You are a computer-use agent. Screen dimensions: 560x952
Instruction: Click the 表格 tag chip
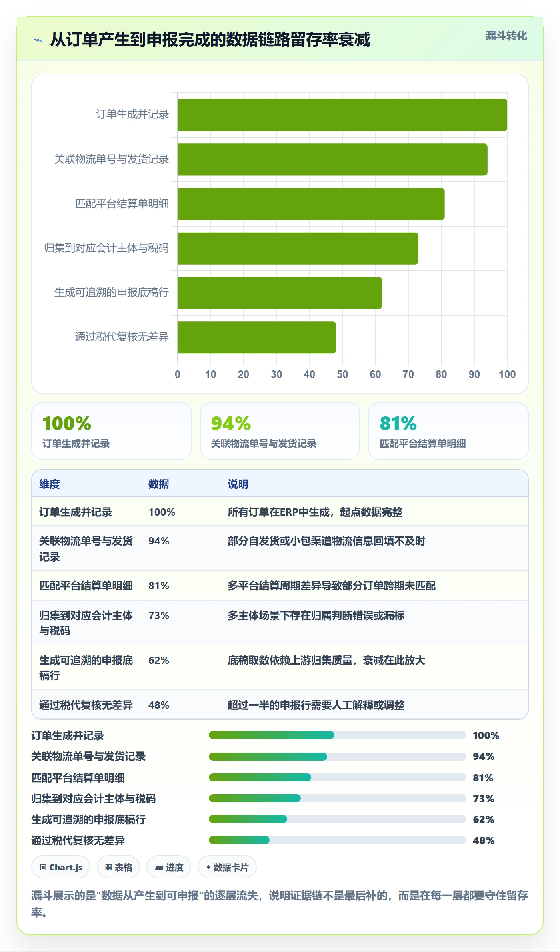tap(118, 867)
